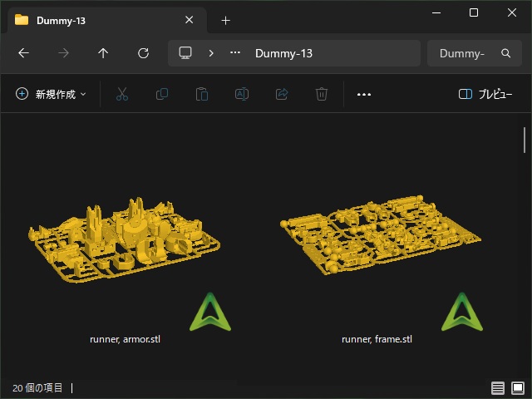
Task: Go up one folder level
Action: pyautogui.click(x=103, y=53)
